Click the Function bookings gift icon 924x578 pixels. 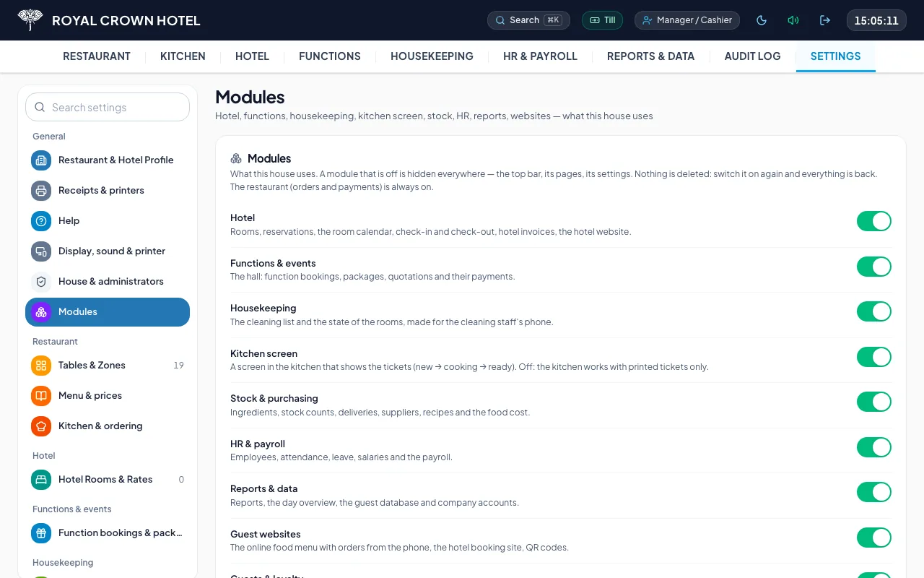(x=41, y=533)
